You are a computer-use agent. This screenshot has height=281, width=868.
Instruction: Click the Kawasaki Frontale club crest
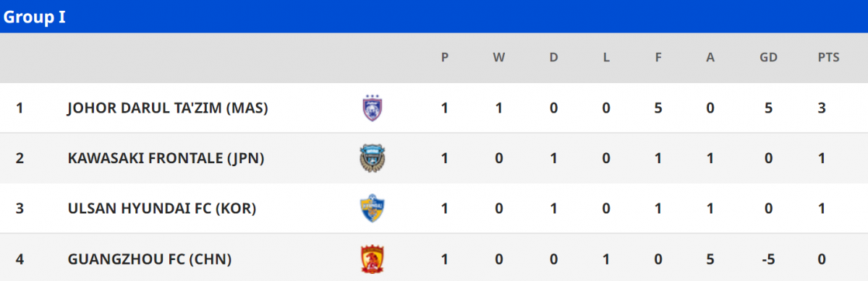[372, 158]
